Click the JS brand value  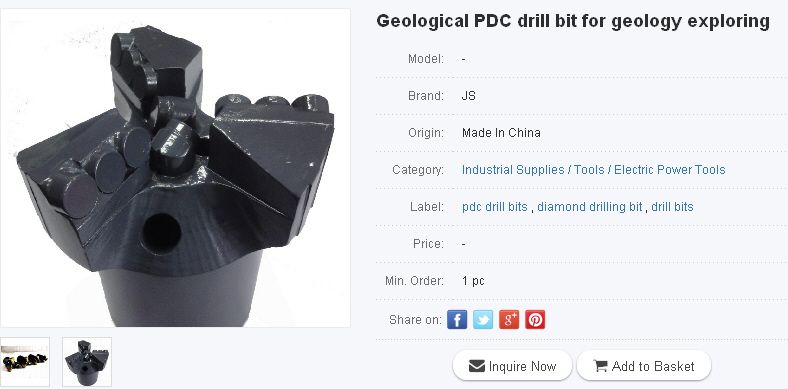point(468,96)
